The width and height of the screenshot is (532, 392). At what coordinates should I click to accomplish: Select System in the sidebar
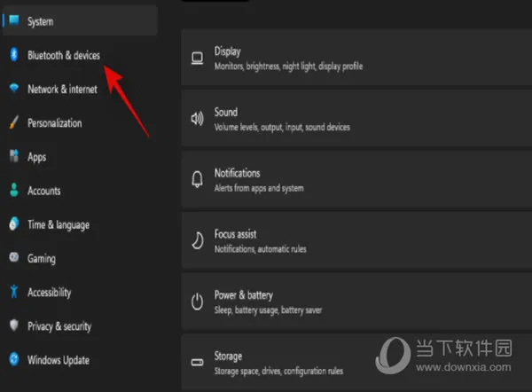coord(80,21)
